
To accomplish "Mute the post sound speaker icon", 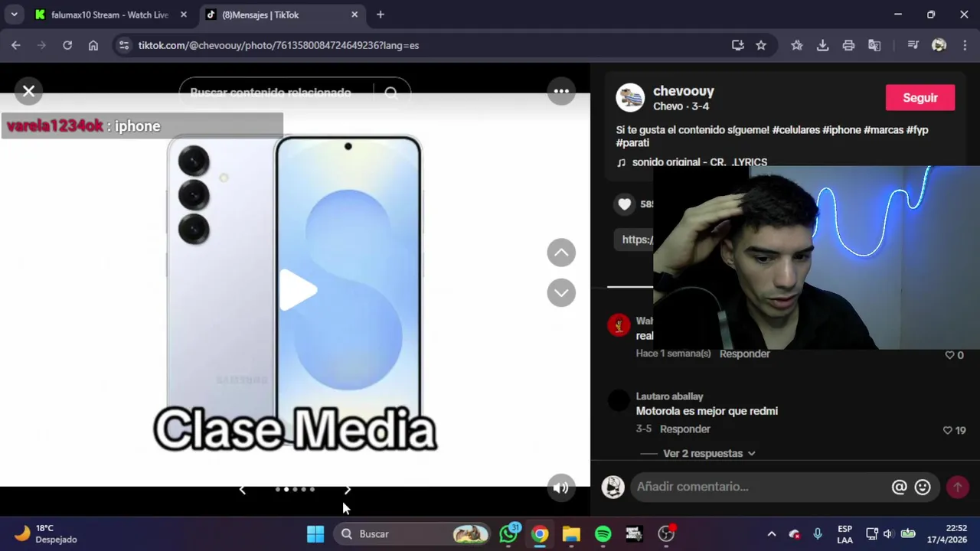I will (561, 487).
